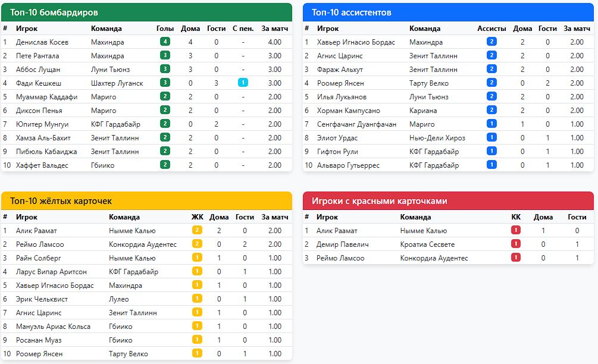Image resolution: width=598 pixels, height=364 pixels.
Task: Sort scorers by the Голы column header
Action: (x=165, y=29)
